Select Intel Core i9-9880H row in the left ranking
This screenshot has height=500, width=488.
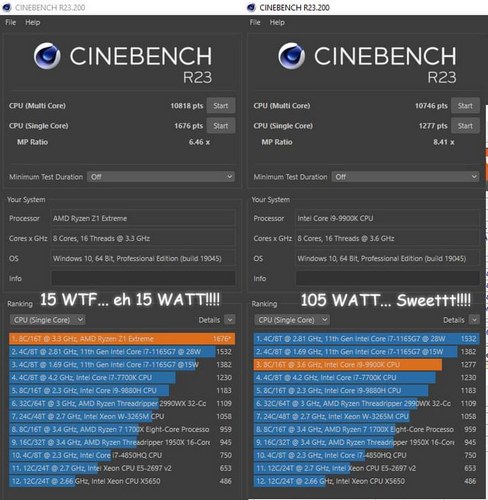click(x=122, y=390)
